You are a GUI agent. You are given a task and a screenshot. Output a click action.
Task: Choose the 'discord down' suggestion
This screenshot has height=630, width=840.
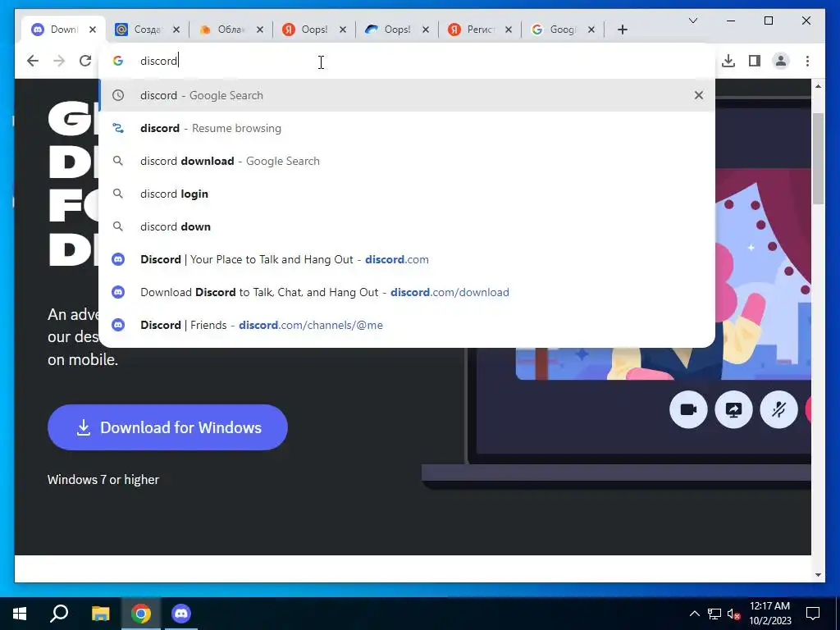[407, 226]
